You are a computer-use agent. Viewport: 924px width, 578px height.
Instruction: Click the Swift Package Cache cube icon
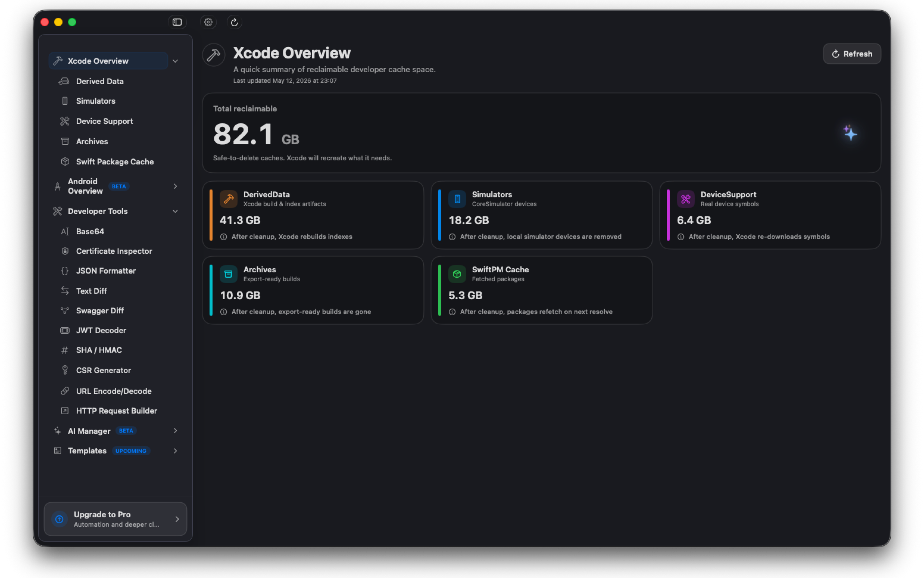pos(65,162)
